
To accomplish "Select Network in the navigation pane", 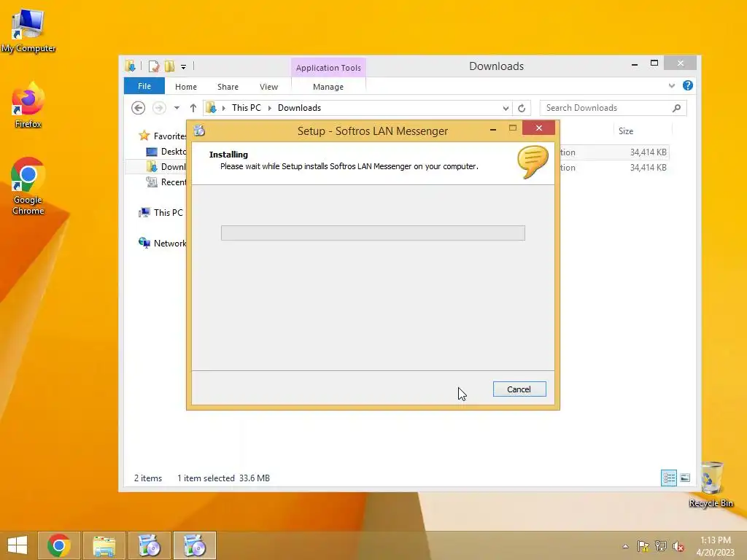I will pos(162,243).
